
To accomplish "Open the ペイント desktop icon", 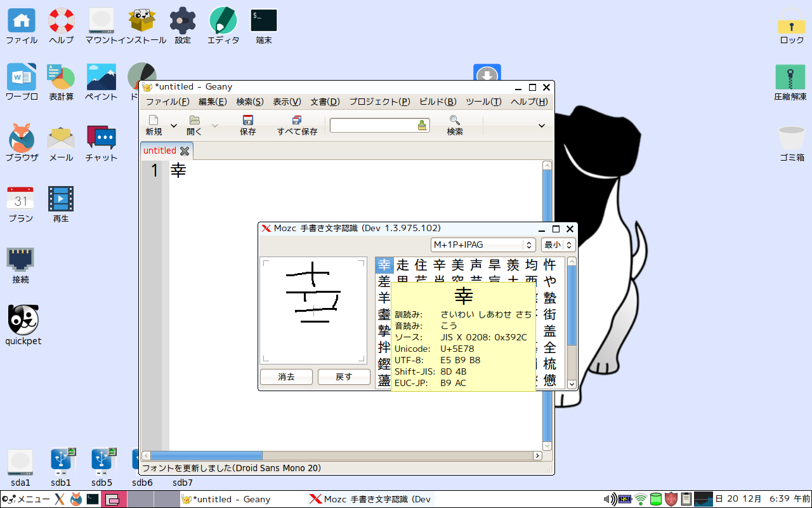I will (101, 77).
